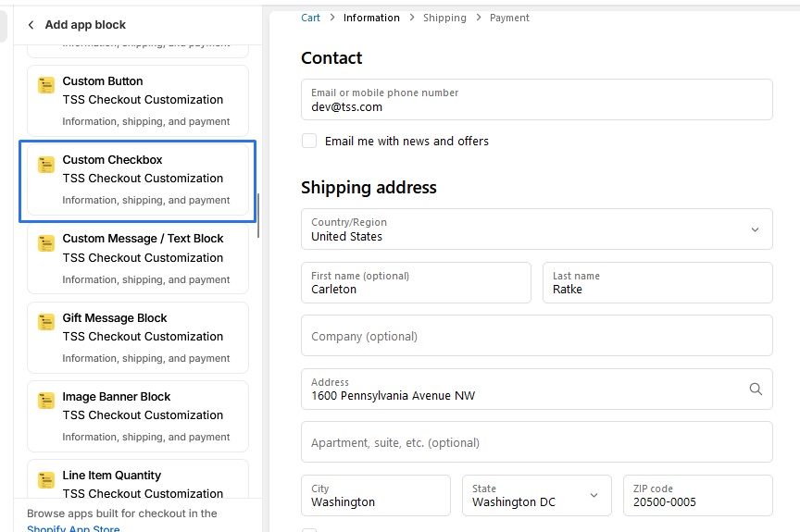Select the Shipping breadcrumb step

point(444,18)
